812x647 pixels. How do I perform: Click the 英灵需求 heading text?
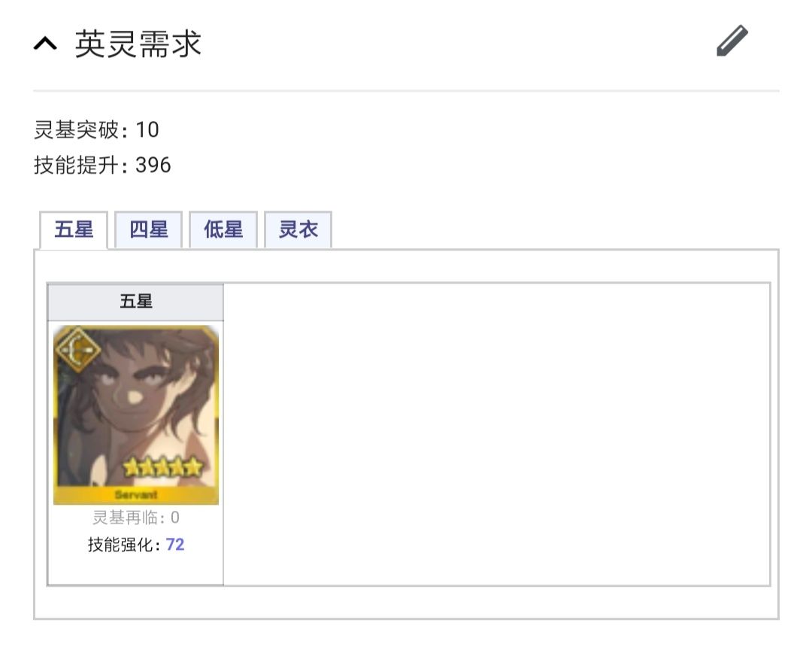tap(138, 44)
